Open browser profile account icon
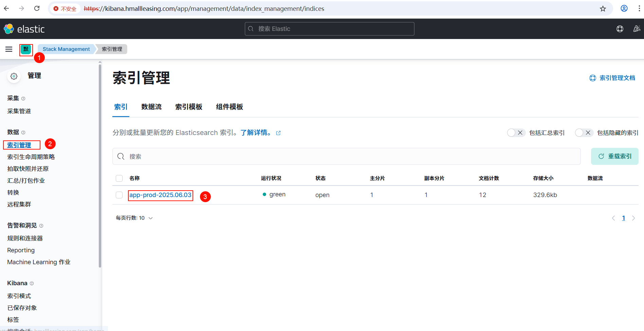Image resolution: width=644 pixels, height=331 pixels. click(x=624, y=8)
